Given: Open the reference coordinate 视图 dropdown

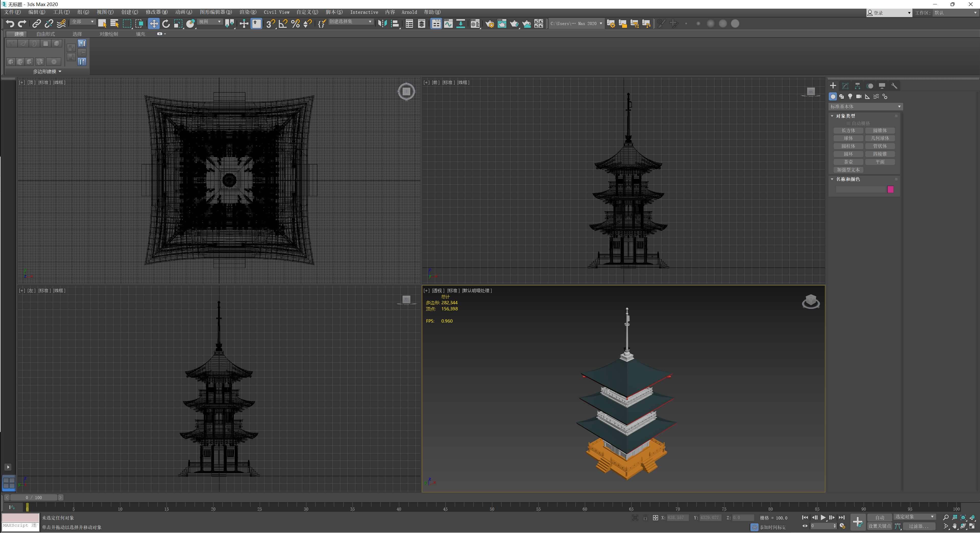Looking at the screenshot, I should pyautogui.click(x=210, y=22).
